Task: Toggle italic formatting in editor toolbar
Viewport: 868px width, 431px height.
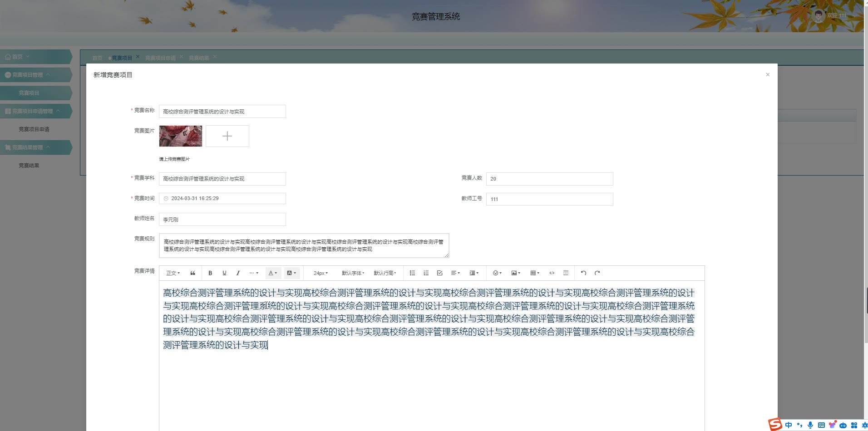Action: pyautogui.click(x=238, y=273)
